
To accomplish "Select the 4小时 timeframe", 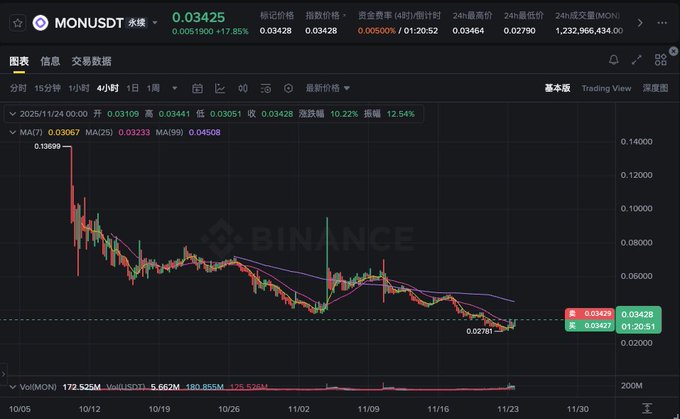I will point(108,88).
